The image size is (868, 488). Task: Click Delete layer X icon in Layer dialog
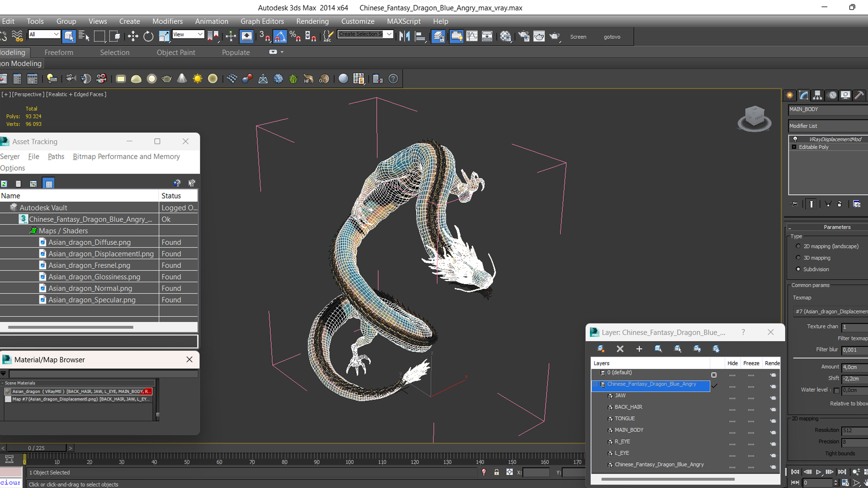coord(620,349)
